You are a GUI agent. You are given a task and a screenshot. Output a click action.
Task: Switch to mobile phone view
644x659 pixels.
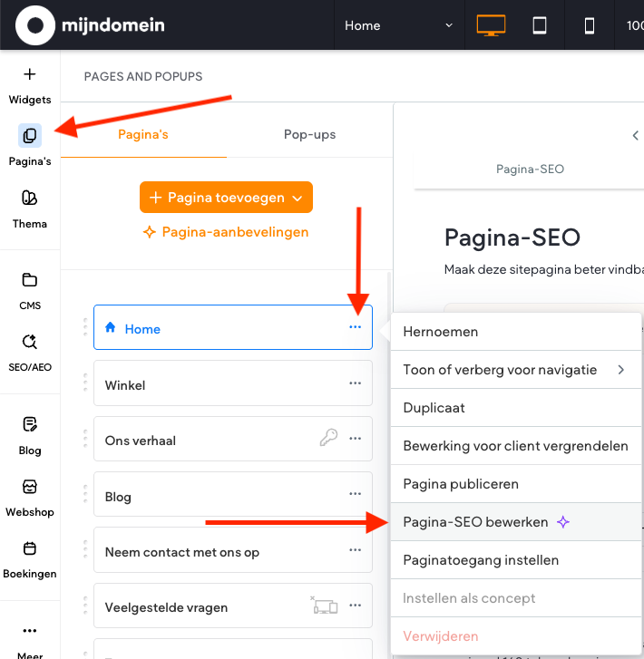590,25
